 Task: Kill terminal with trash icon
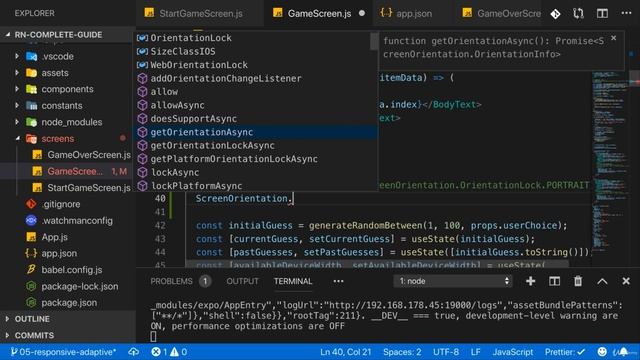(x=578, y=281)
